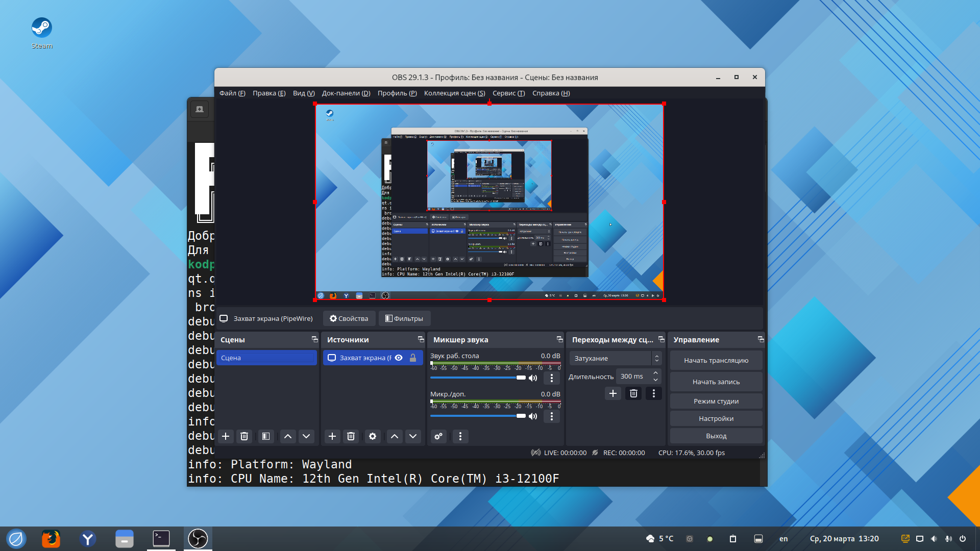This screenshot has width=980, height=551.
Task: Decrease transition duration with down arrow
Action: coord(655,380)
